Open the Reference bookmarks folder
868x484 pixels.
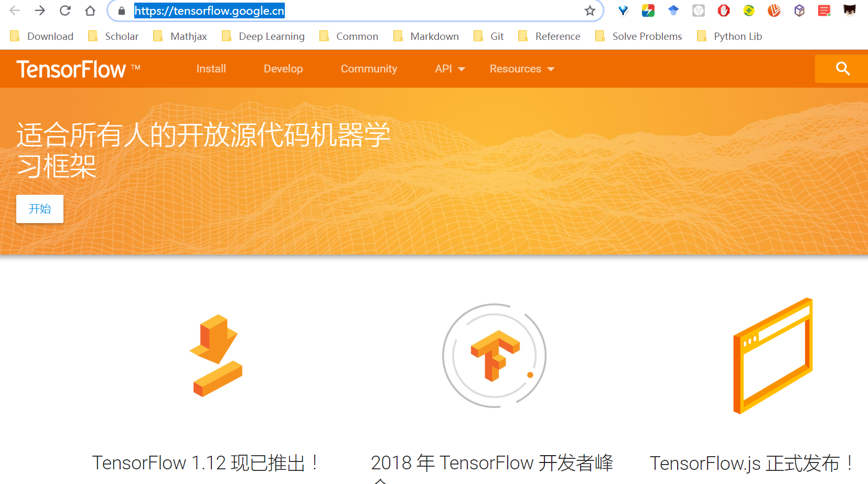[549, 36]
